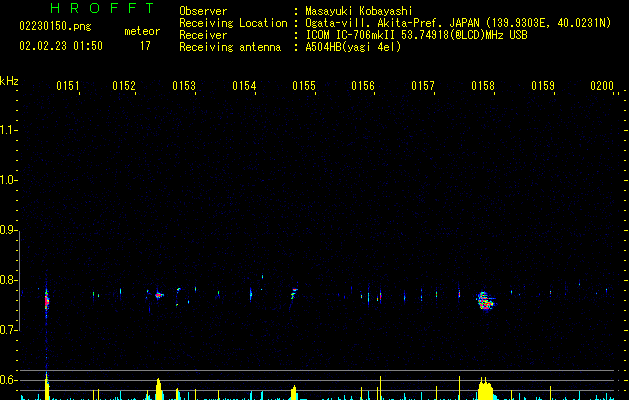Click the 1.1 kHz axis label
Viewport: 629px width, 400px height.
(x=8, y=130)
